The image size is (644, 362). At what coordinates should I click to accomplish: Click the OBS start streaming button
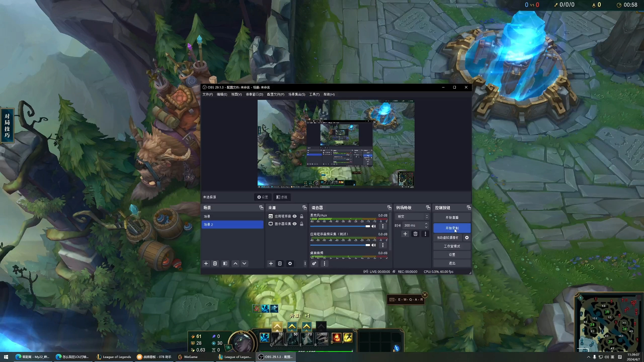pos(451,217)
